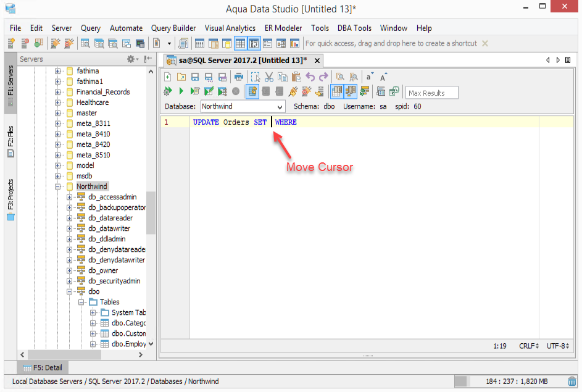
Task: Toggle the grid results view button in editor
Action: 336,91
